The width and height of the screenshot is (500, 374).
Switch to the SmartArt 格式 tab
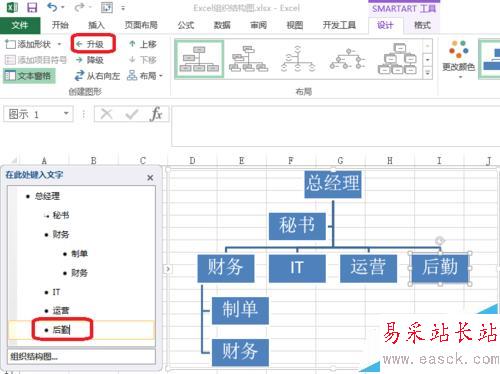(422, 25)
